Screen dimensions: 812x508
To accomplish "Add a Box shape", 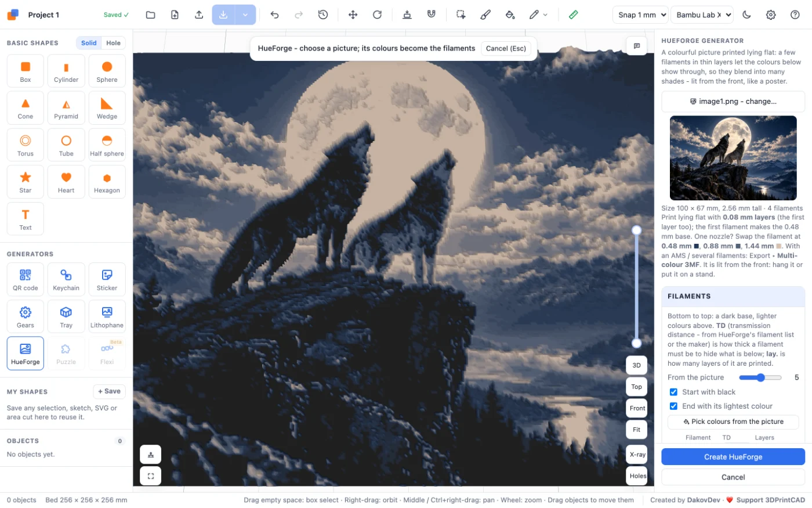I will (x=26, y=71).
